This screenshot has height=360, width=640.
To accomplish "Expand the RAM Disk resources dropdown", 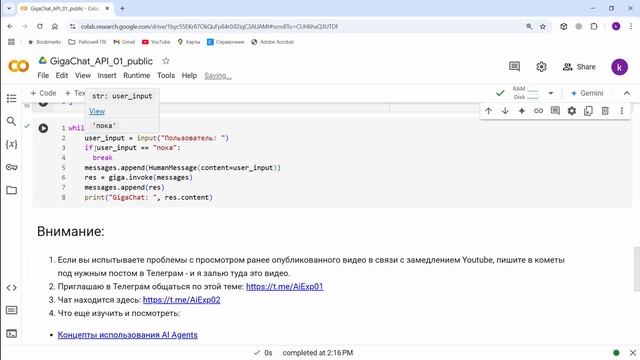I will click(551, 93).
